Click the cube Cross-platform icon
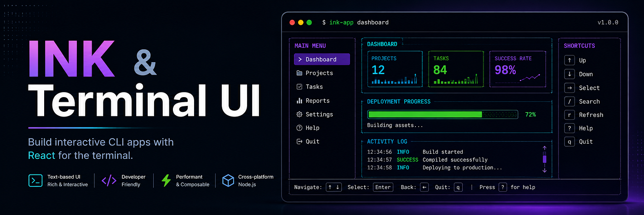This screenshot has width=644, height=215. [x=228, y=180]
